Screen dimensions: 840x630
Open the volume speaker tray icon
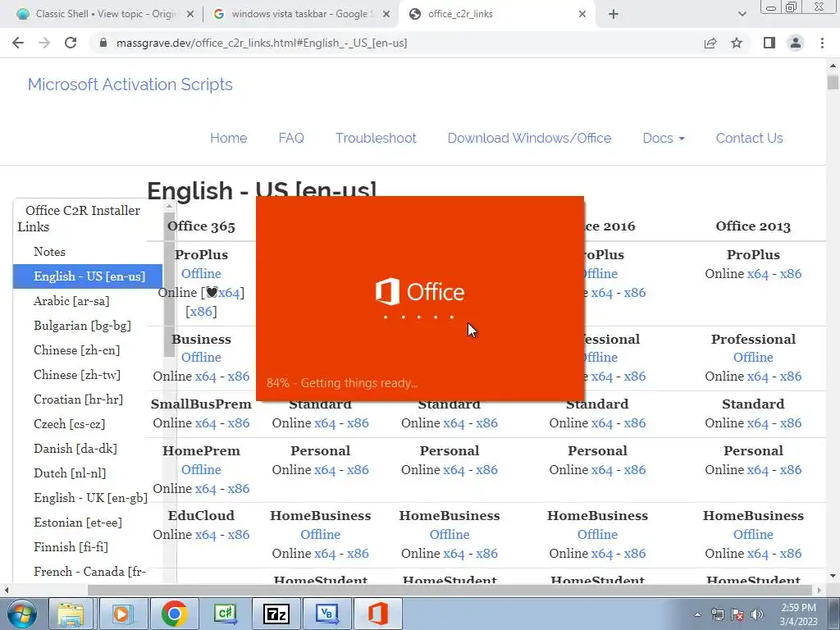[756, 614]
